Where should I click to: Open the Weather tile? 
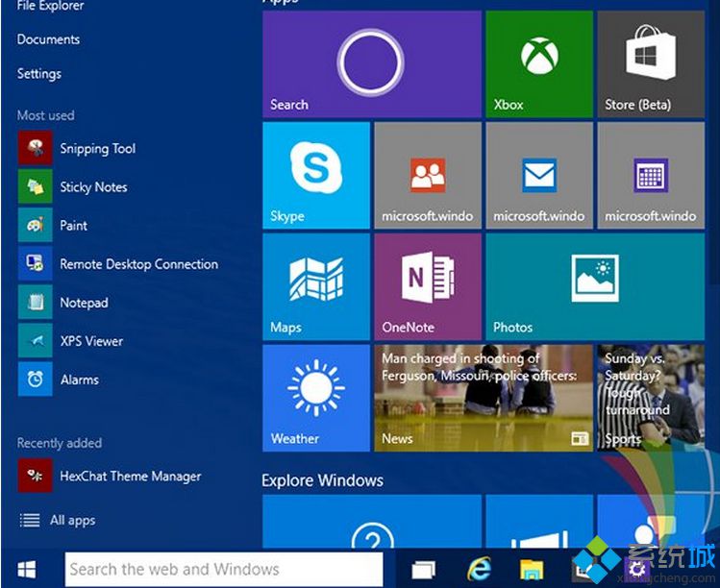point(316,399)
